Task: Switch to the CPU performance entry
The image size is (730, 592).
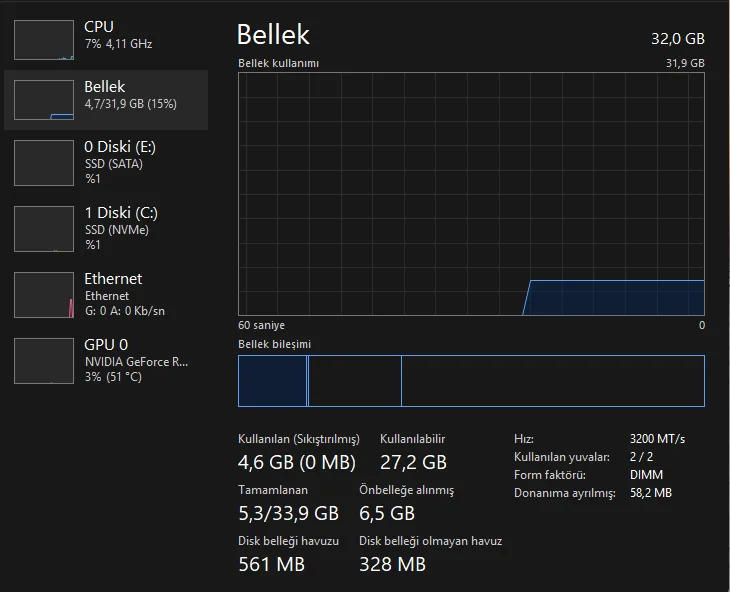Action: click(x=118, y=35)
